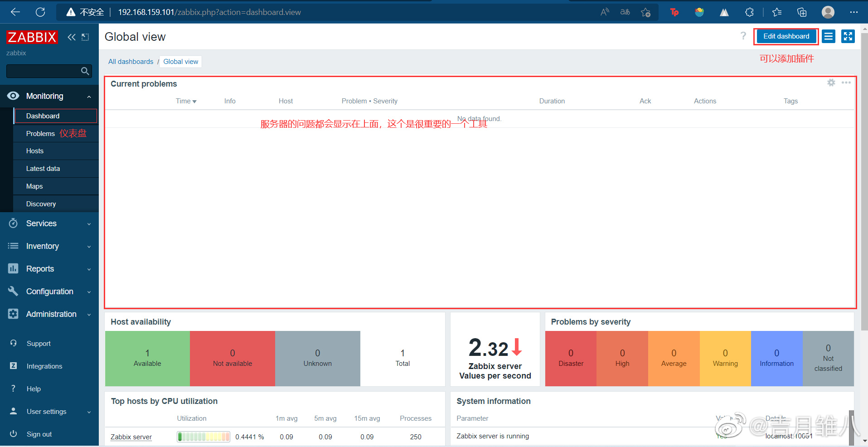The image size is (868, 447).
Task: Open the Zabbix server host link
Action: pos(131,437)
